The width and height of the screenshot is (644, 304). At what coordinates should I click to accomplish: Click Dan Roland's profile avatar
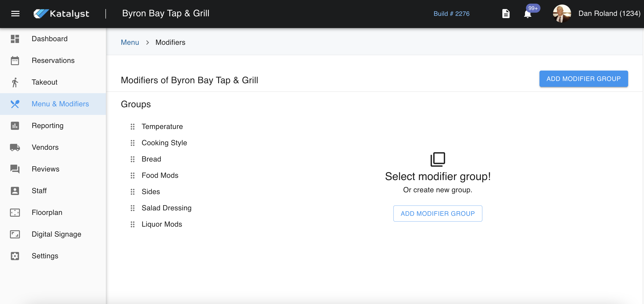[x=562, y=14]
